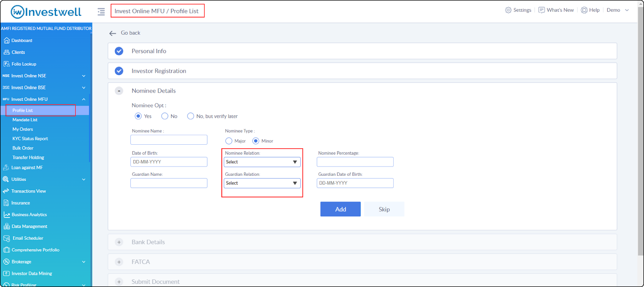
Task: Click the Investor Registration checkmark icon
Action: 119,71
